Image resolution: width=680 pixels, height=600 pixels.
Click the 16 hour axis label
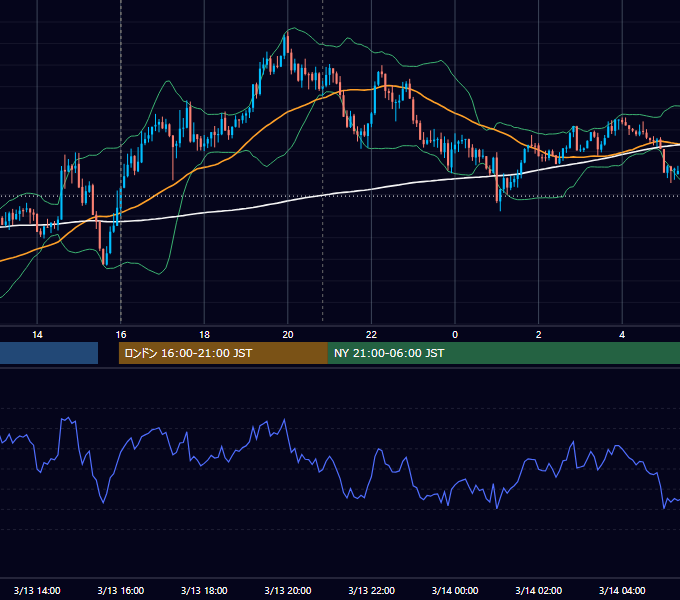coord(121,334)
